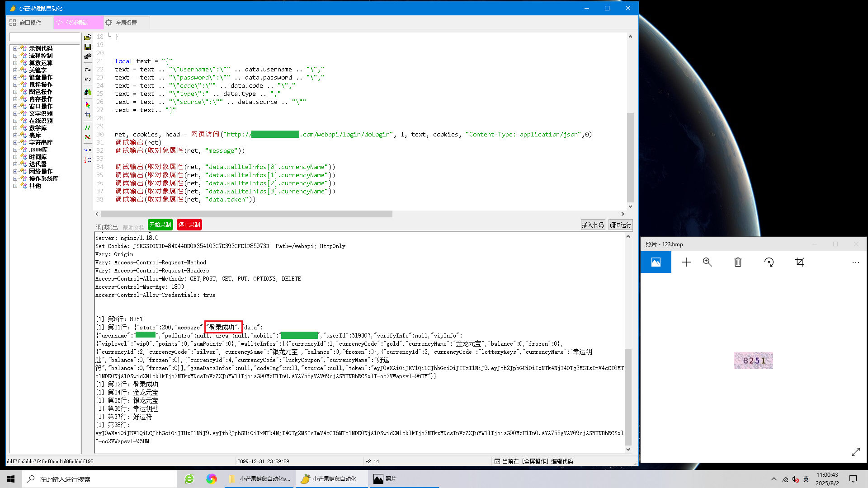Select the crop region capture tool
Image resolution: width=868 pixels, height=488 pixels.
click(x=88, y=115)
